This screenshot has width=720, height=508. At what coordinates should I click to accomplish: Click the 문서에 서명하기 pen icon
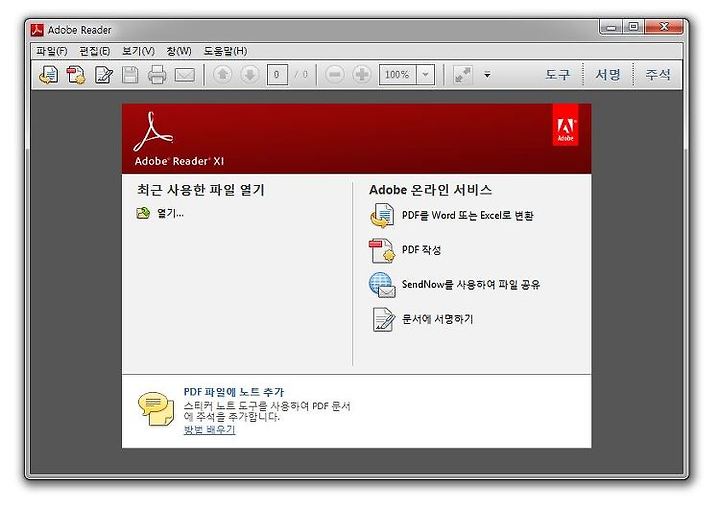coord(383,319)
